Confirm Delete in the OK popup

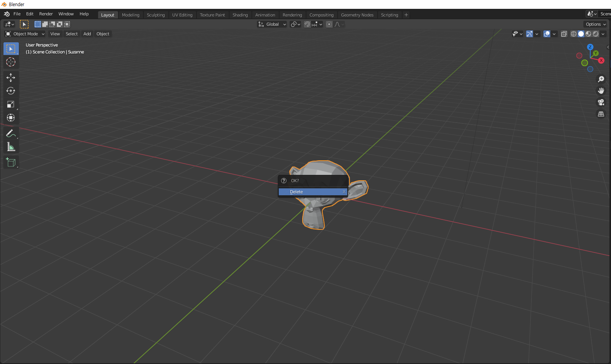(313, 192)
